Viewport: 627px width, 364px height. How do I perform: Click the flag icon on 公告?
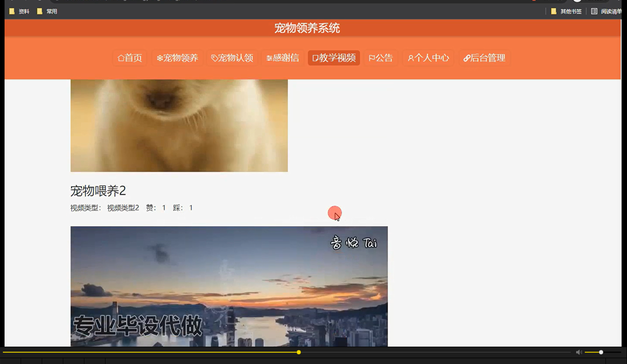(372, 58)
